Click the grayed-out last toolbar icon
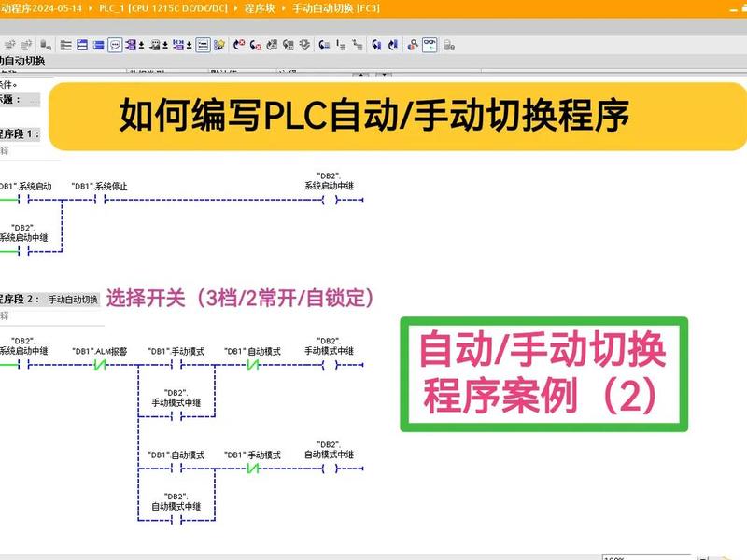This screenshot has height=560, width=747. (x=449, y=45)
